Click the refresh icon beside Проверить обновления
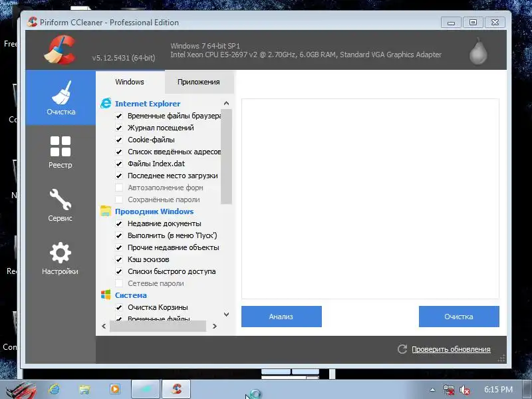Screen dimensions: 532x399 [x=402, y=349]
